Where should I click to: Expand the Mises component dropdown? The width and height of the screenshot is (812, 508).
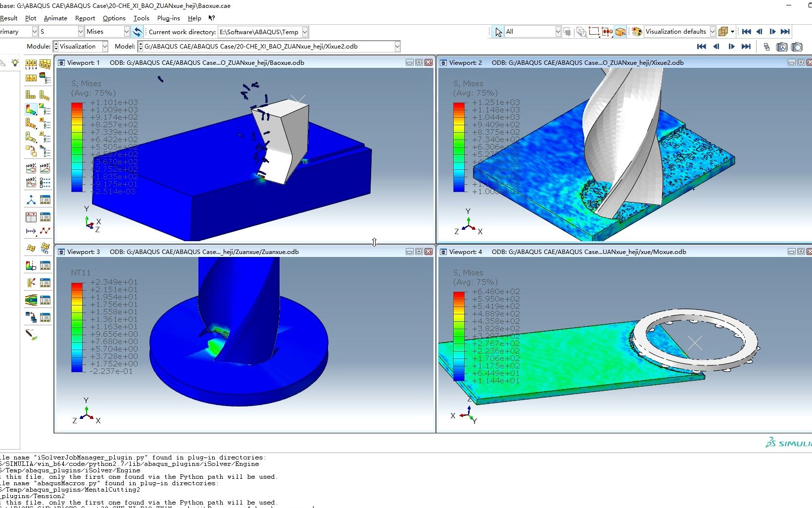tap(127, 32)
